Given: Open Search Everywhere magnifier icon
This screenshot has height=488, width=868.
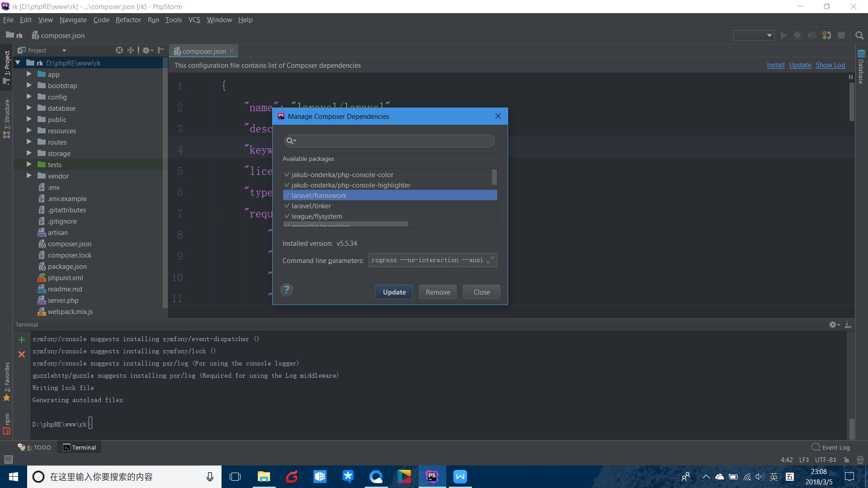Looking at the screenshot, I should coord(859,36).
